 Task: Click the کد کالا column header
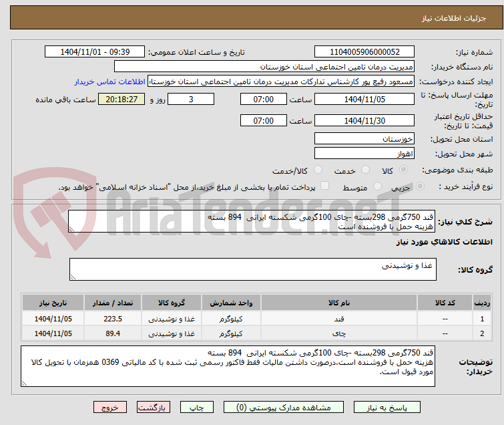(445, 303)
